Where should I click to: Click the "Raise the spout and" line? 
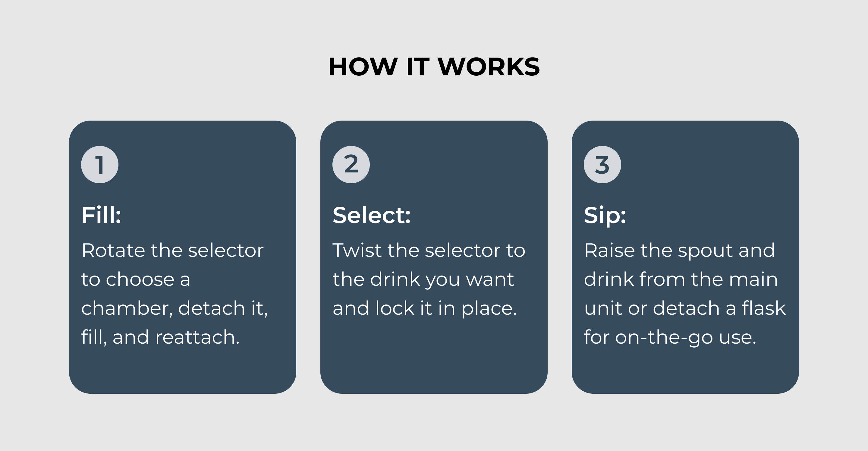pyautogui.click(x=679, y=251)
